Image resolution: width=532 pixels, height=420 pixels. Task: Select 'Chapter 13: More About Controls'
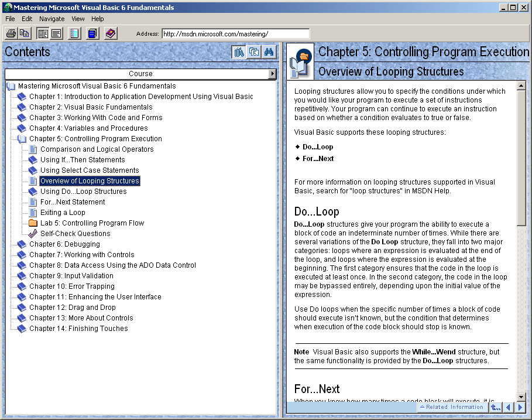[81, 318]
